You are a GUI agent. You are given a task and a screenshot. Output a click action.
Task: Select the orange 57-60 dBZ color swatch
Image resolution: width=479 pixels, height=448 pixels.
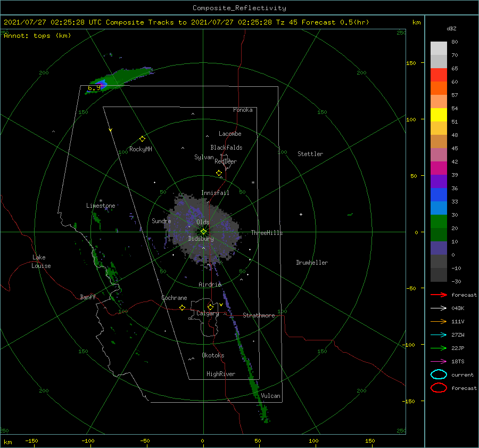[439, 88]
